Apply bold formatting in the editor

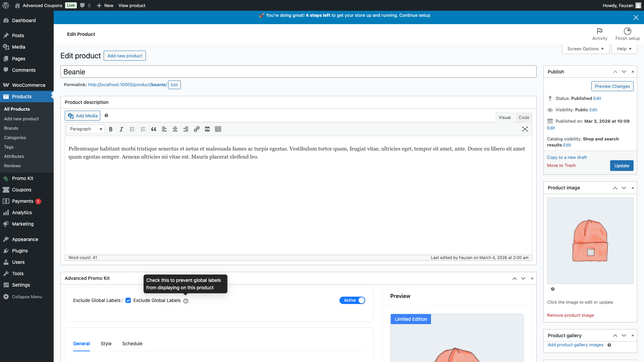pyautogui.click(x=111, y=129)
